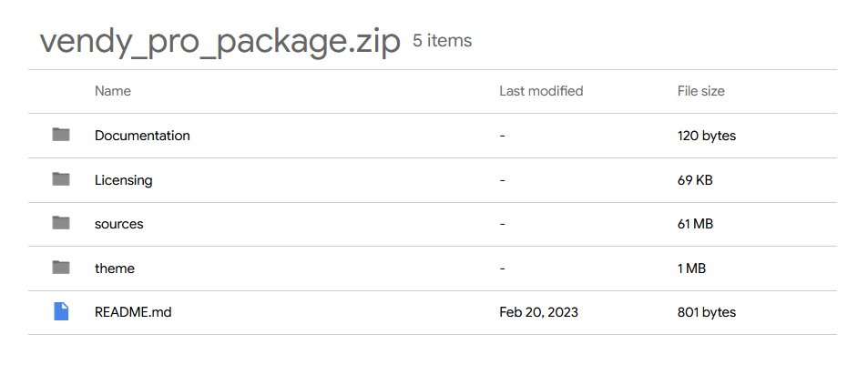Viewport: 868px width, 385px height.
Task: Sort by File size column header
Action: click(700, 91)
